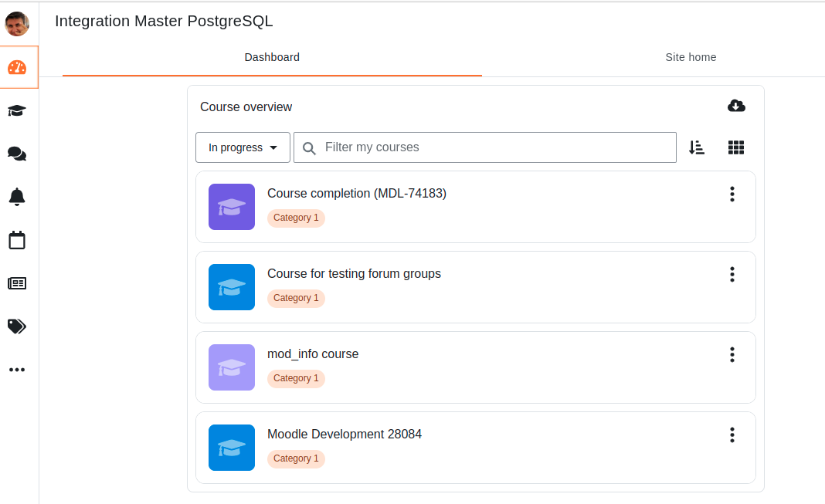Switch to card grid view icon
Screen dimensions: 825x504
736,147
